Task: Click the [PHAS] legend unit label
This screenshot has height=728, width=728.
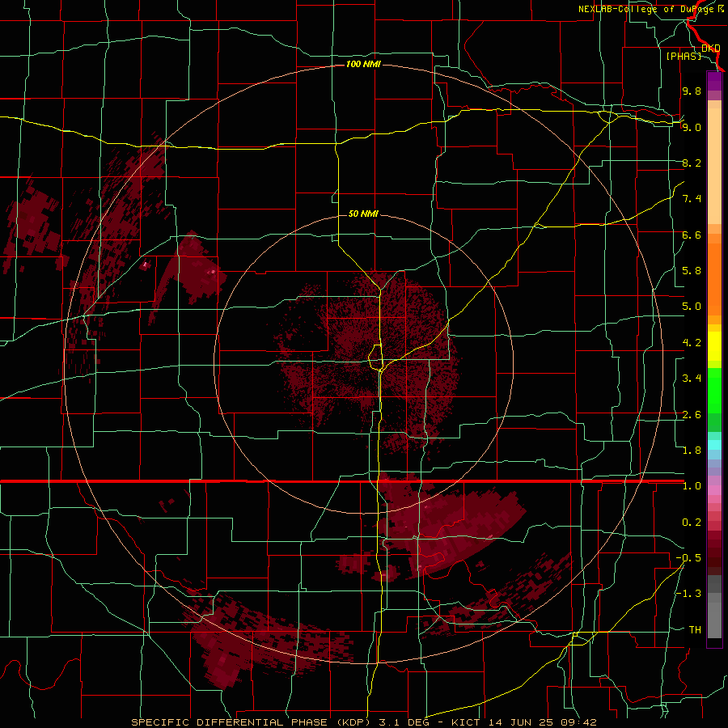Action: tap(684, 56)
